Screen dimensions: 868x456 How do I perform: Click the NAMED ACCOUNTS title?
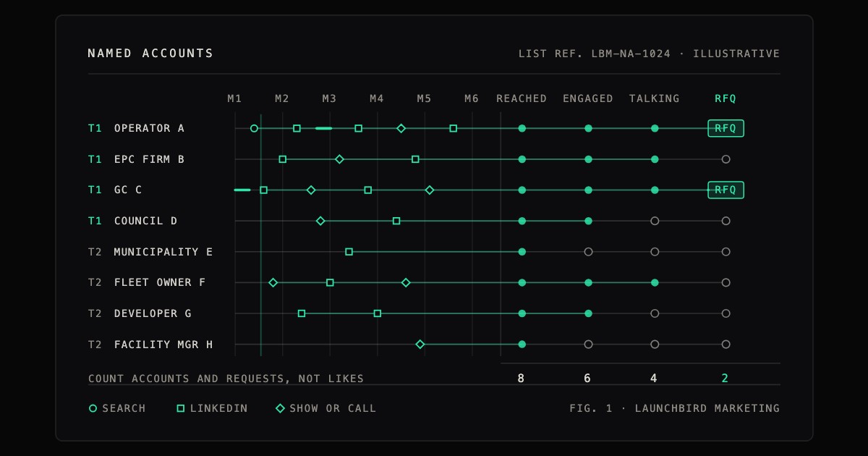(151, 54)
